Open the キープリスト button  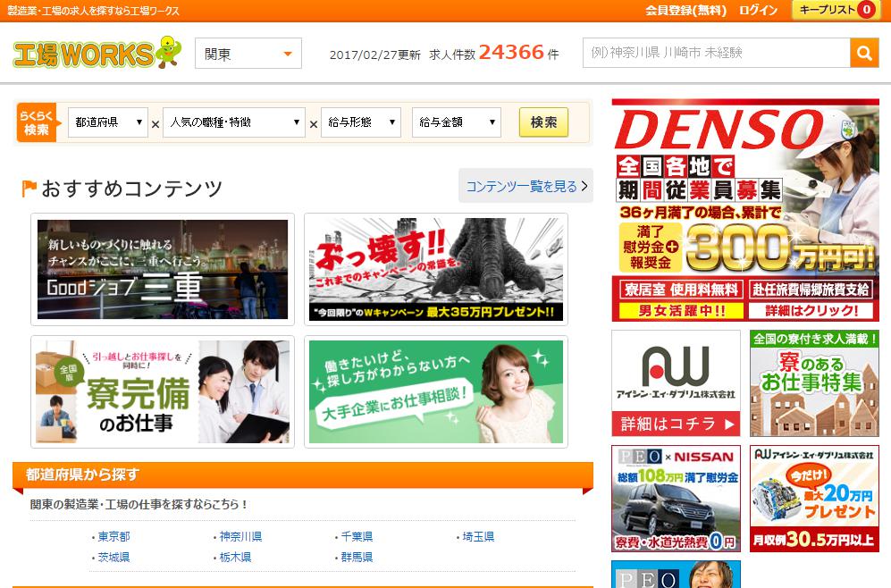(x=836, y=10)
